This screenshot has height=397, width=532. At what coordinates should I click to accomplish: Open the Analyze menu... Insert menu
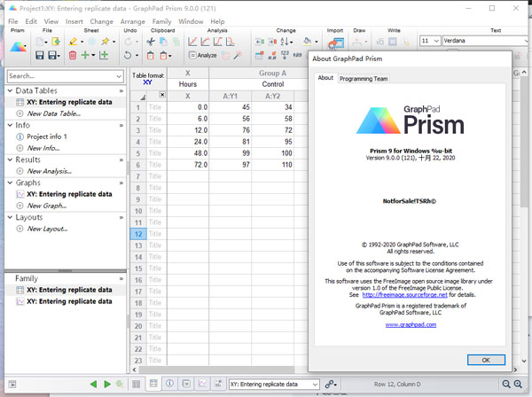[74, 20]
